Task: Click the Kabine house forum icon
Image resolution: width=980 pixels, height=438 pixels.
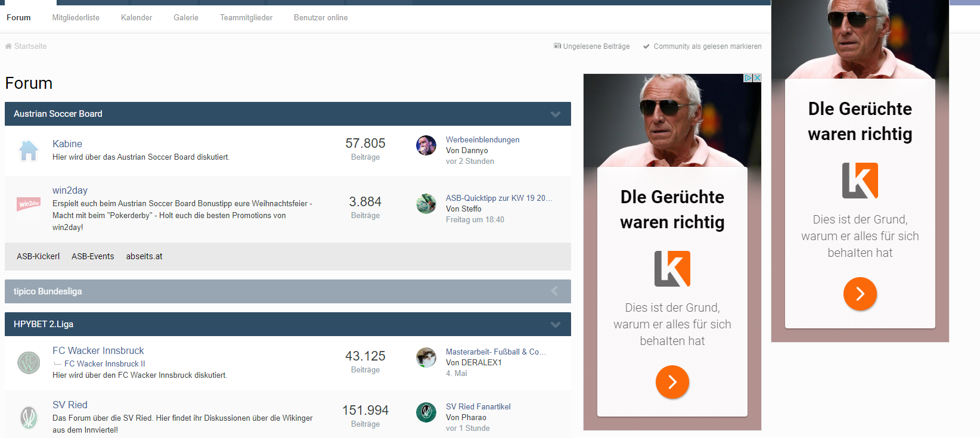Action: [29, 151]
